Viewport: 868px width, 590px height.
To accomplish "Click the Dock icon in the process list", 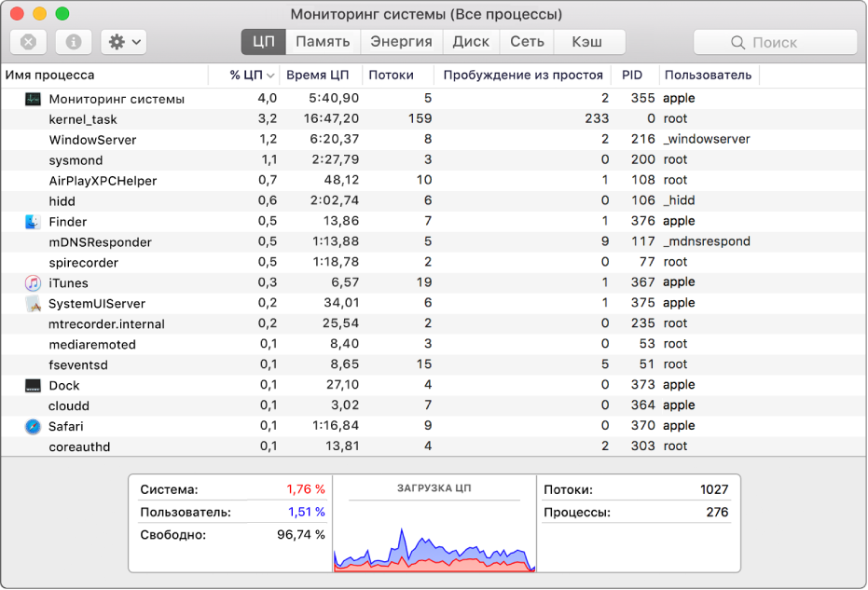I will 33,386.
